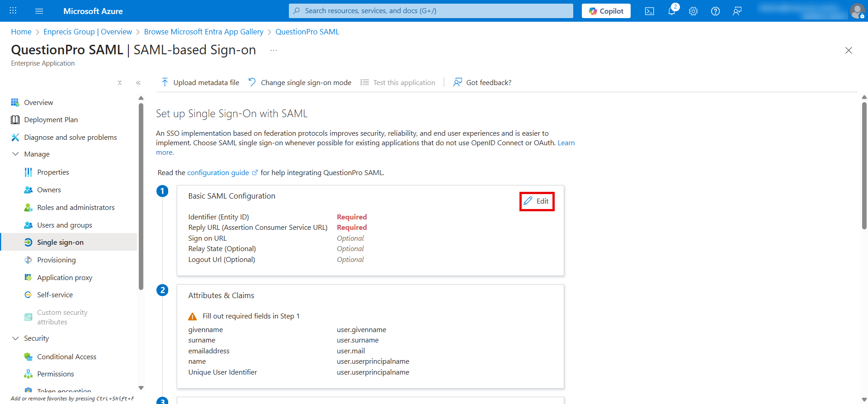Click the Deployment Plan book icon
The width and height of the screenshot is (868, 404).
pyautogui.click(x=15, y=119)
